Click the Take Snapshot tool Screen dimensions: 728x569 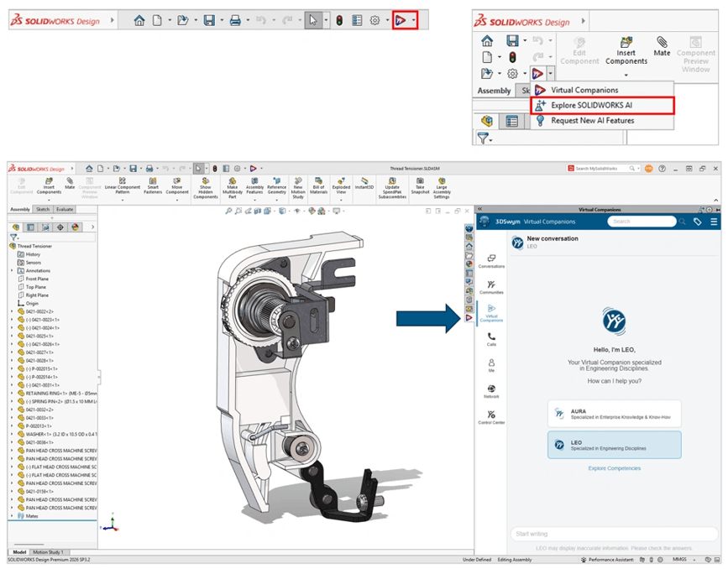[420, 186]
